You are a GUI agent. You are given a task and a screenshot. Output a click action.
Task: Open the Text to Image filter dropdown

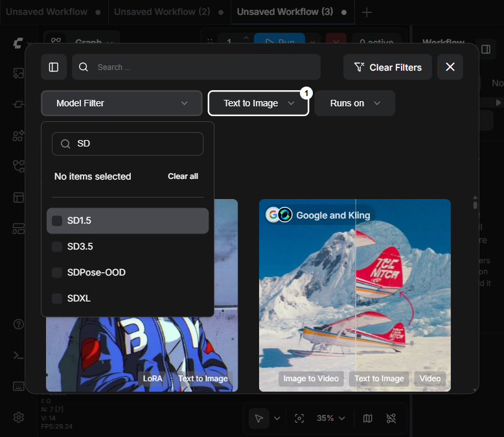click(x=258, y=103)
